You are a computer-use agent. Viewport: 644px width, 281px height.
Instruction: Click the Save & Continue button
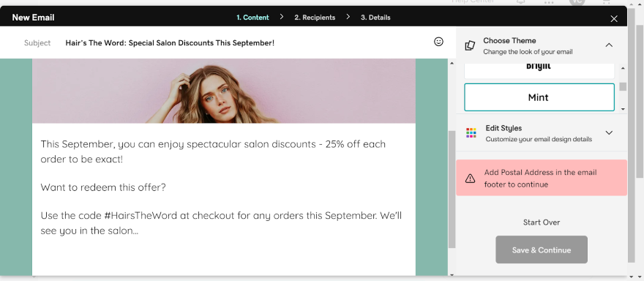542,250
